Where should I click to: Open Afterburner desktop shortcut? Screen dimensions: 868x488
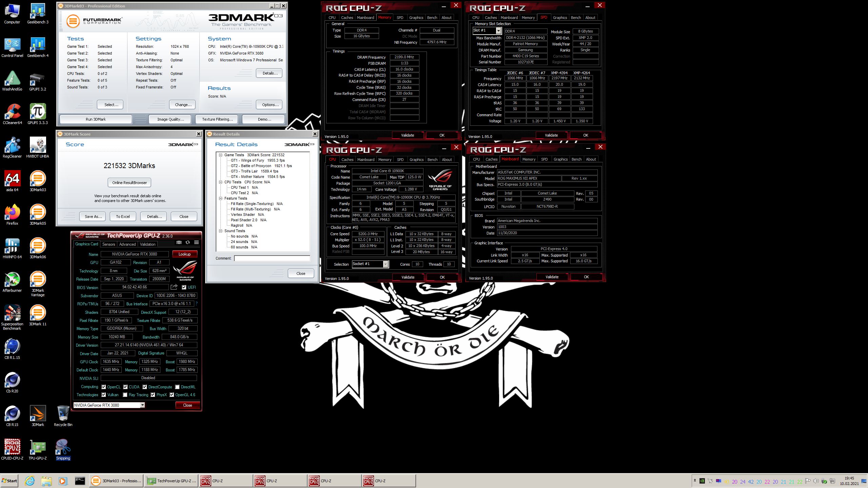12,282
